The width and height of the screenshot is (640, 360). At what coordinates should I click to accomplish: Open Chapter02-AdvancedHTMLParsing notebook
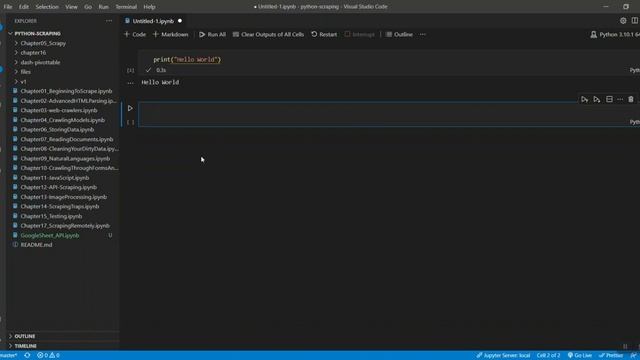pos(68,101)
